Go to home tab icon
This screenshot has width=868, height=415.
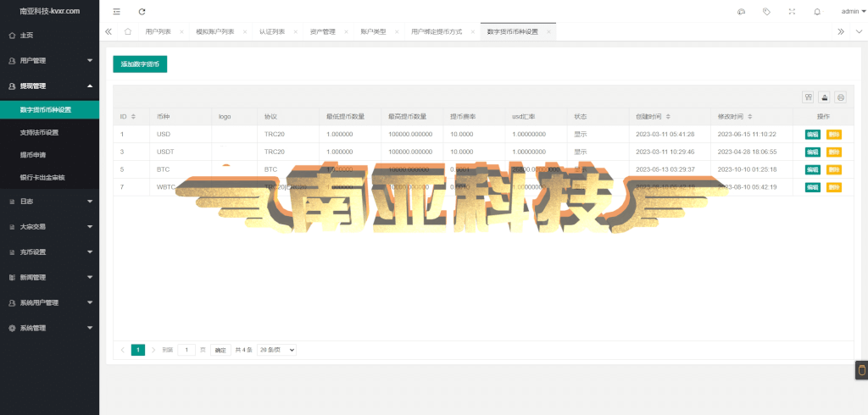point(128,31)
